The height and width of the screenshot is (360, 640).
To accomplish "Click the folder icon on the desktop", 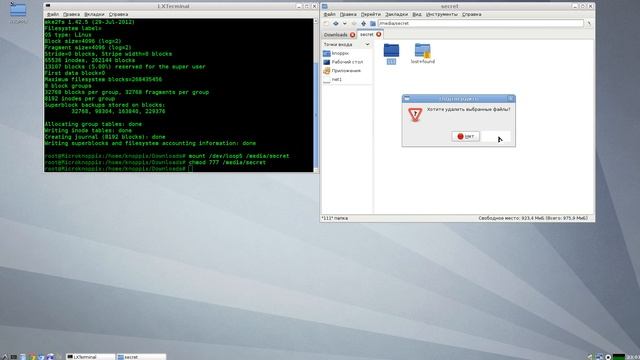I will pyautogui.click(x=18, y=10).
